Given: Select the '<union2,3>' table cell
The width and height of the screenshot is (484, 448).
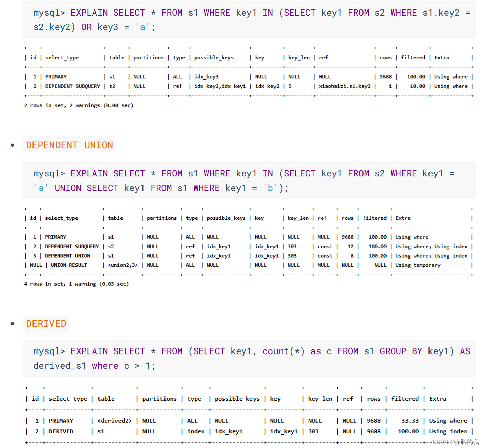Looking at the screenshot, I should [x=123, y=265].
